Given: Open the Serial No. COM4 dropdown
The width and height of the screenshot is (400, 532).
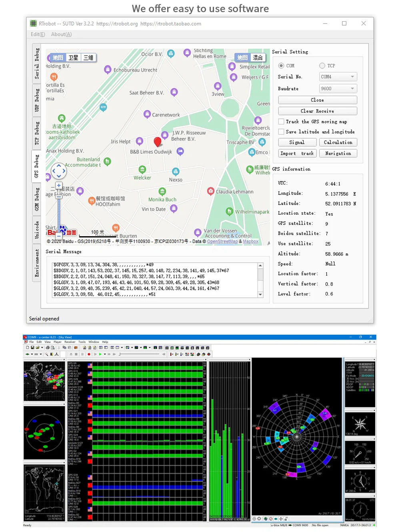Looking at the screenshot, I should coord(338,77).
